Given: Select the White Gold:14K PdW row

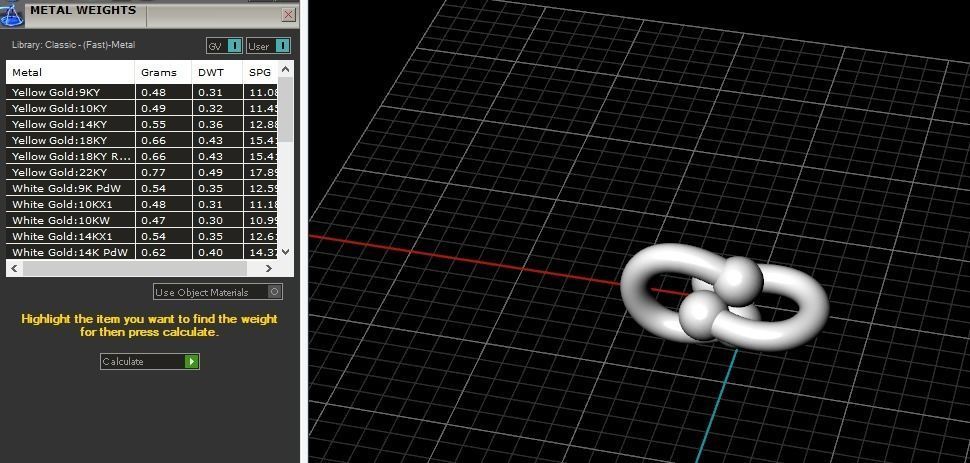Looking at the screenshot, I should pos(142,252).
